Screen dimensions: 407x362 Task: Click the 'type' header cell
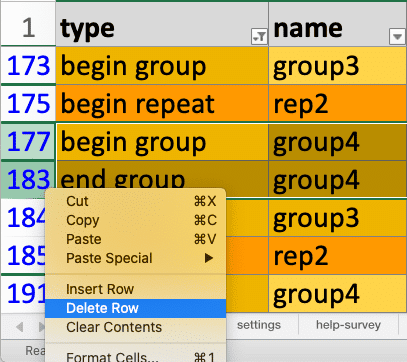point(162,25)
